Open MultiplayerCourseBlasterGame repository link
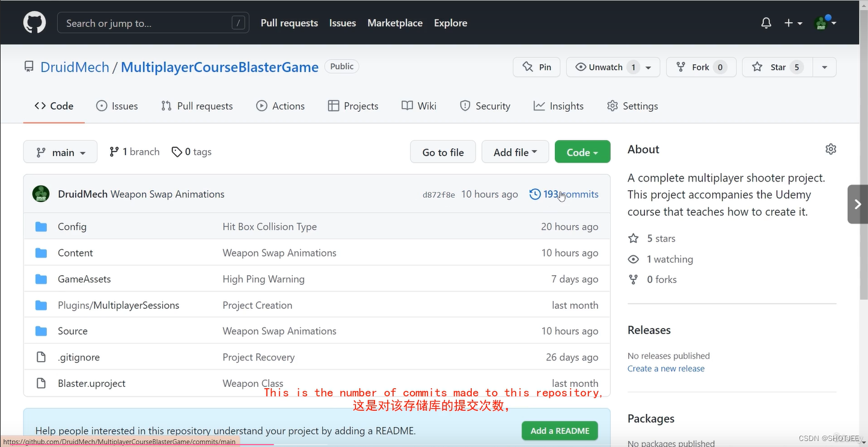Image resolution: width=868 pixels, height=447 pixels. coord(219,67)
